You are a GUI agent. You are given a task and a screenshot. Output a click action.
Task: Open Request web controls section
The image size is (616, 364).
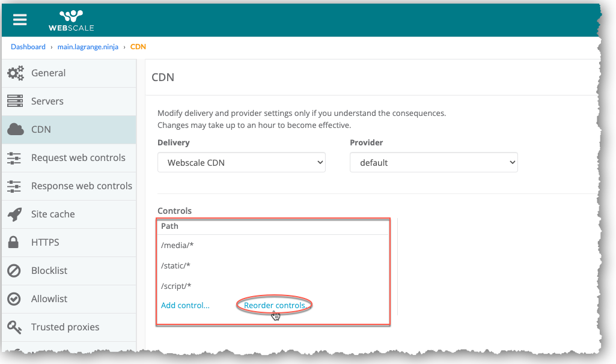(78, 158)
